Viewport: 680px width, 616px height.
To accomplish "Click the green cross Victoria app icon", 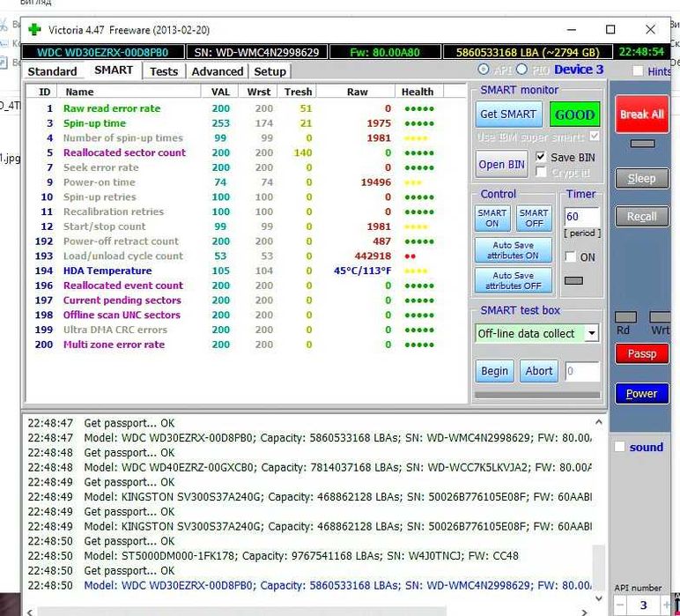I will (34, 29).
